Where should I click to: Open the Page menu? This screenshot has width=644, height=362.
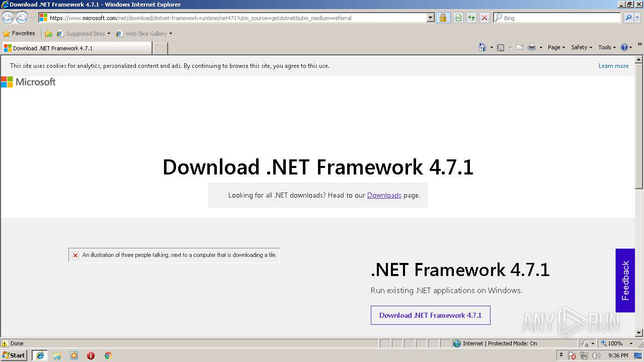point(556,47)
